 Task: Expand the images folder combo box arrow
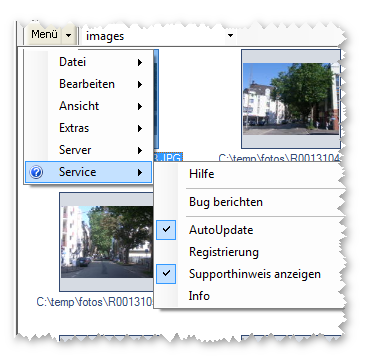coord(230,35)
